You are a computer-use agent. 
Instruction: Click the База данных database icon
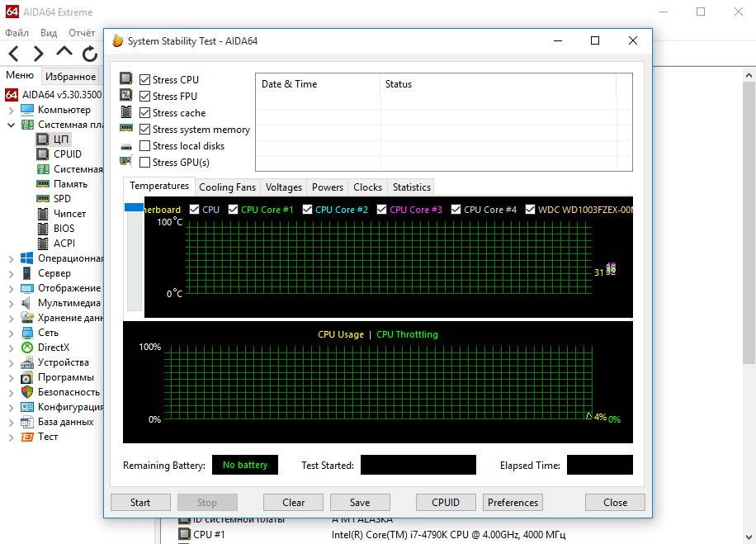point(27,422)
